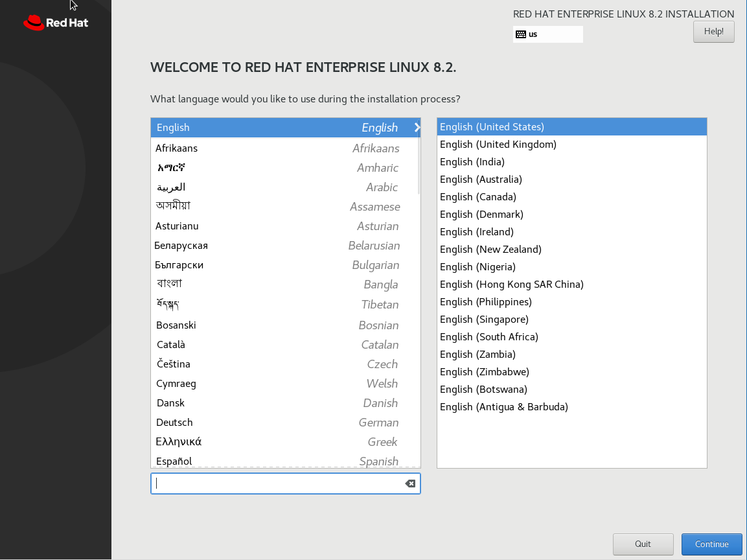Select Čeština language row

284,364
